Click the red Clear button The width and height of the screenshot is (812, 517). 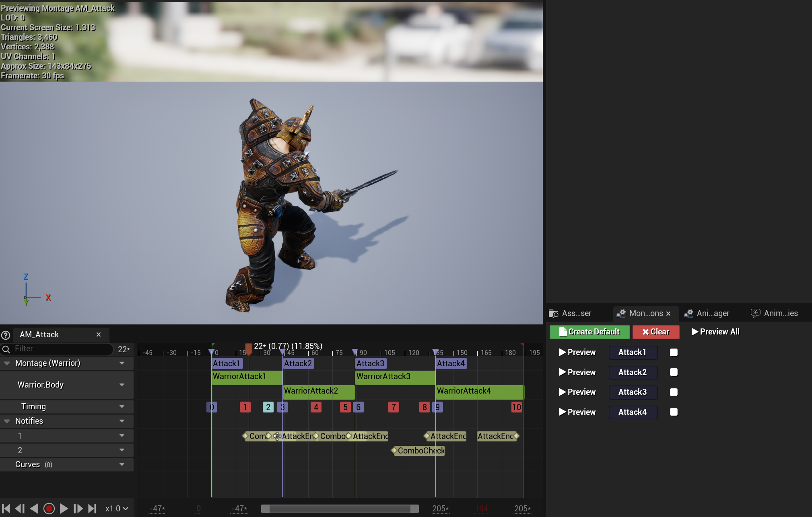[x=655, y=332]
